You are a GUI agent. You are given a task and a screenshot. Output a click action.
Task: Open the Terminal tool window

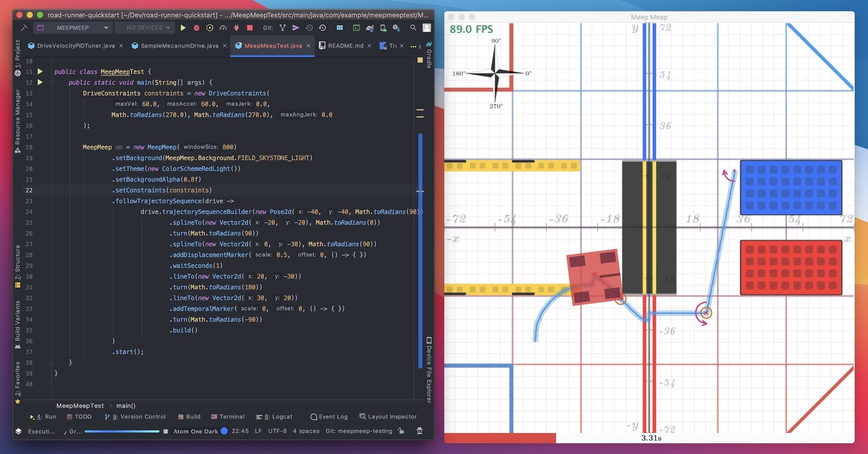[228, 417]
